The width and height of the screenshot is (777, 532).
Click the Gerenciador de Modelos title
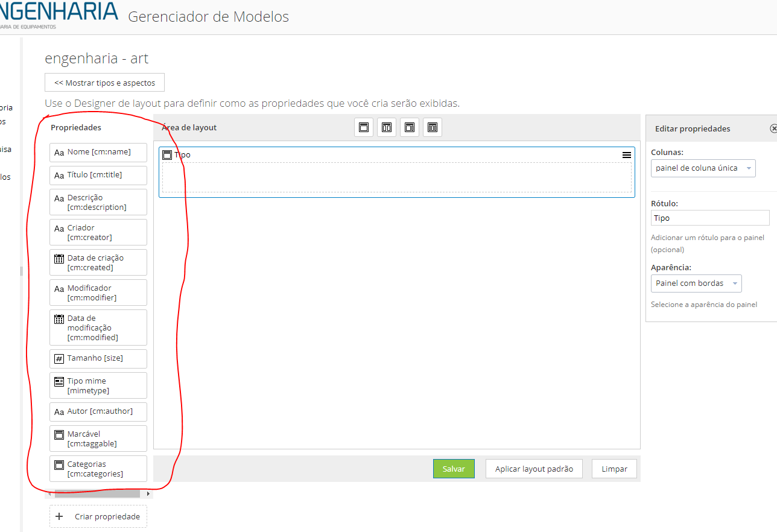click(x=209, y=17)
